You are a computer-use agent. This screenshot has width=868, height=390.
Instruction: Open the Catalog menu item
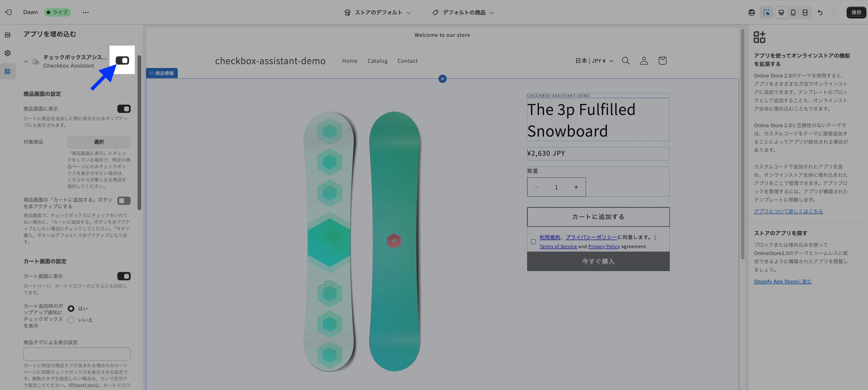click(x=377, y=61)
